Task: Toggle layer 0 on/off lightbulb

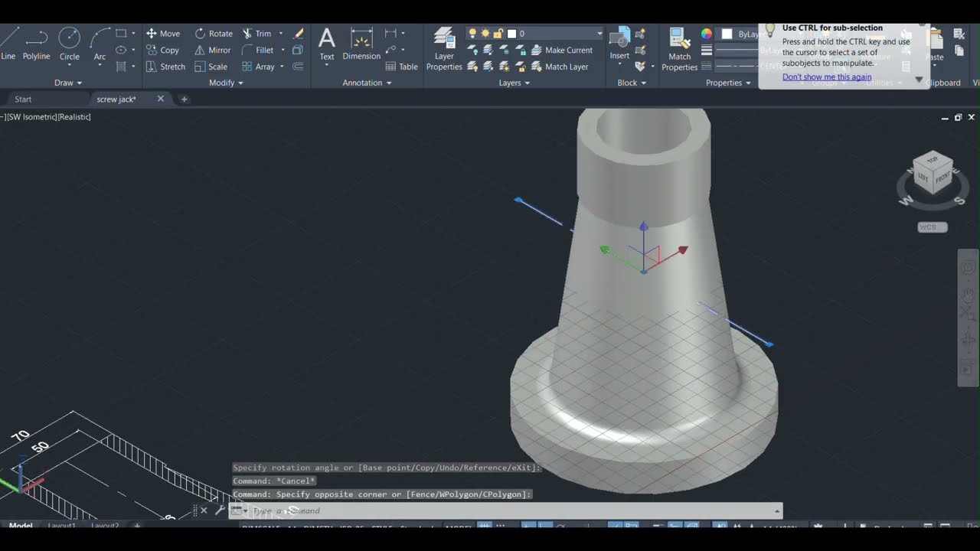Action: (x=472, y=34)
